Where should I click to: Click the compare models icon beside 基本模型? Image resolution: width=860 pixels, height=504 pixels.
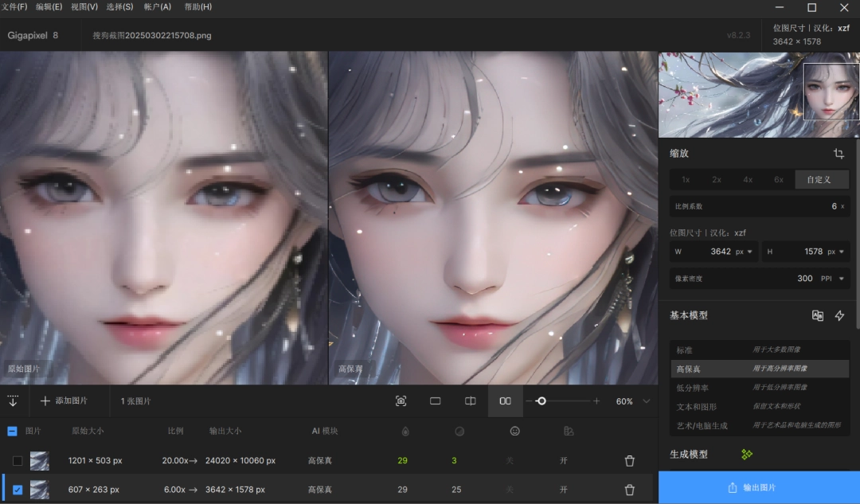817,315
